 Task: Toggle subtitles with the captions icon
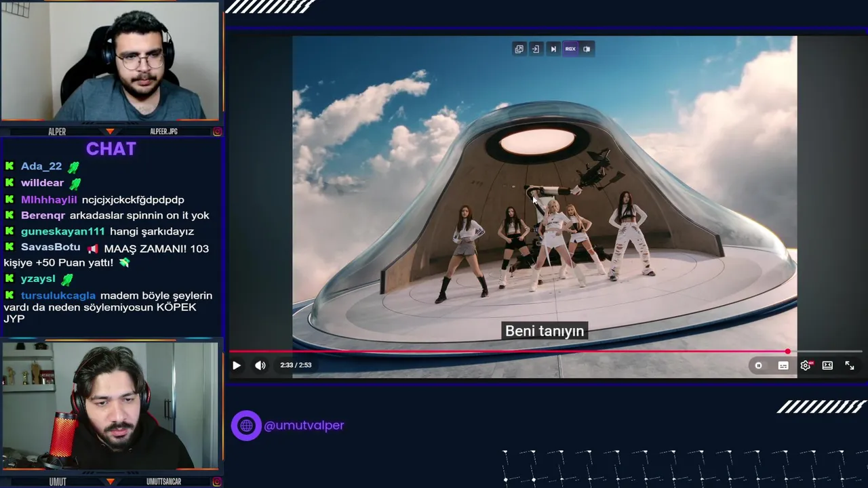click(783, 365)
